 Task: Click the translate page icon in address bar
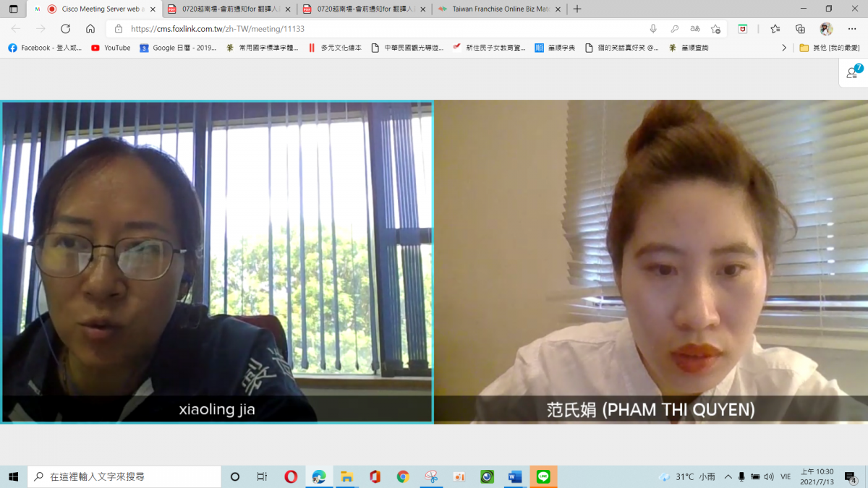(694, 29)
